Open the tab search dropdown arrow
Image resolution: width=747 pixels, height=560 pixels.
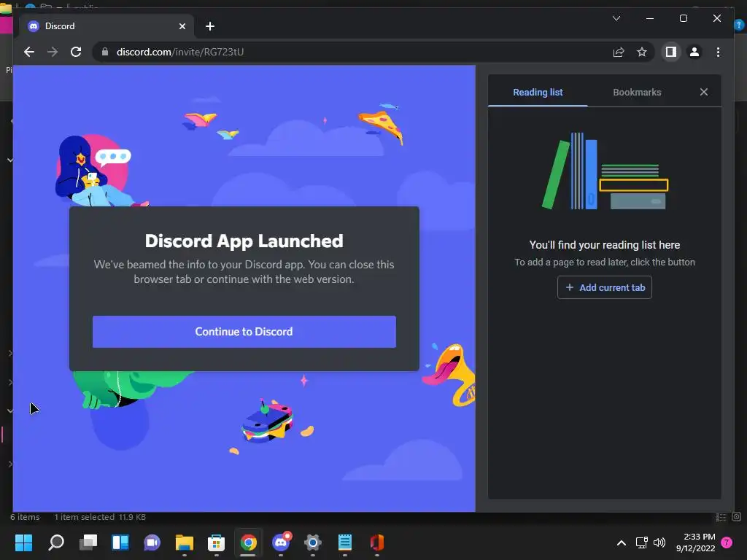click(x=616, y=18)
